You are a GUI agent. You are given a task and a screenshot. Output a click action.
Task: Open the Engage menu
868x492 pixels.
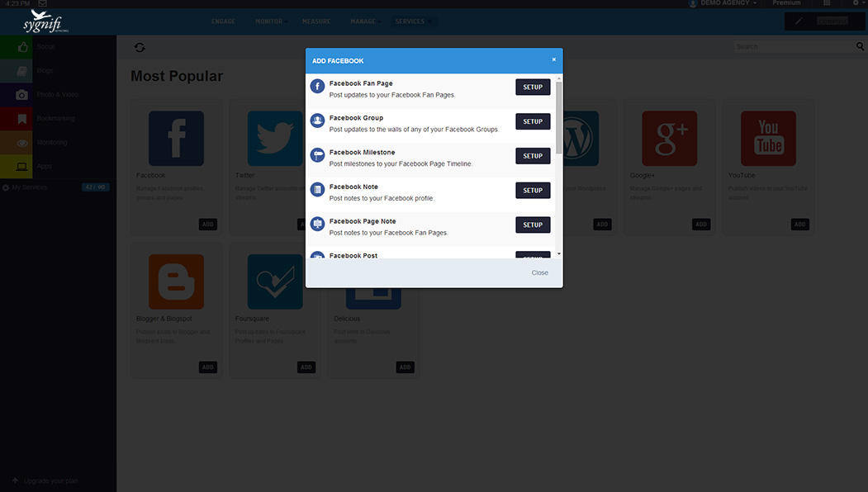pos(223,21)
